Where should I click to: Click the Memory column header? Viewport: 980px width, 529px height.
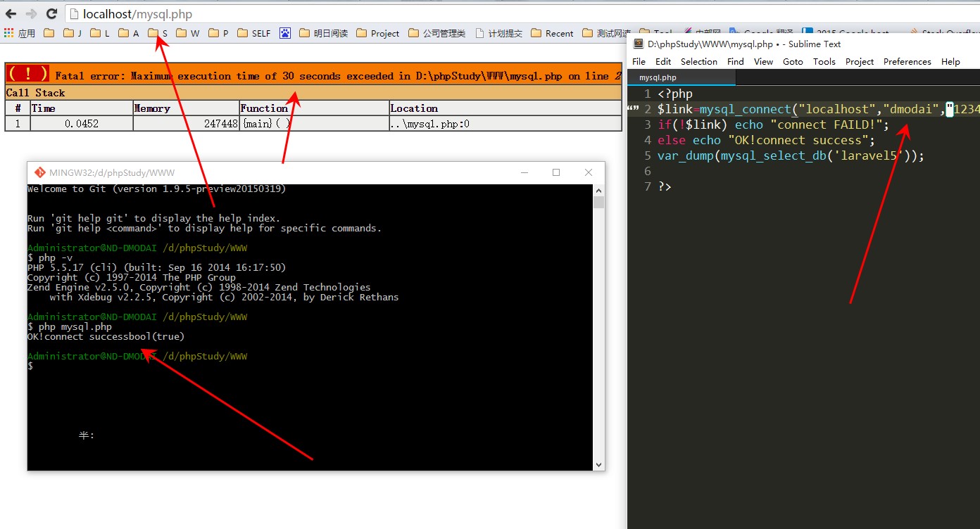point(186,108)
